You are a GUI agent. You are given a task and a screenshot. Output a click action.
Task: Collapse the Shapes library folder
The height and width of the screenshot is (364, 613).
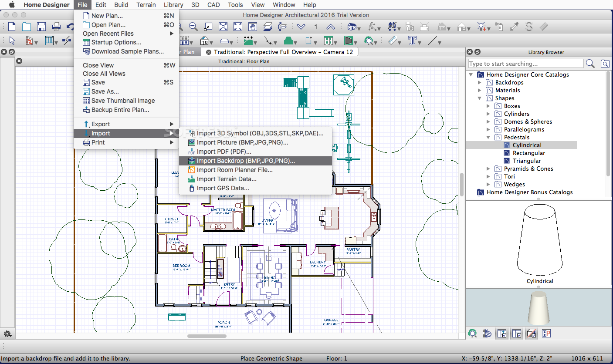[x=480, y=98]
